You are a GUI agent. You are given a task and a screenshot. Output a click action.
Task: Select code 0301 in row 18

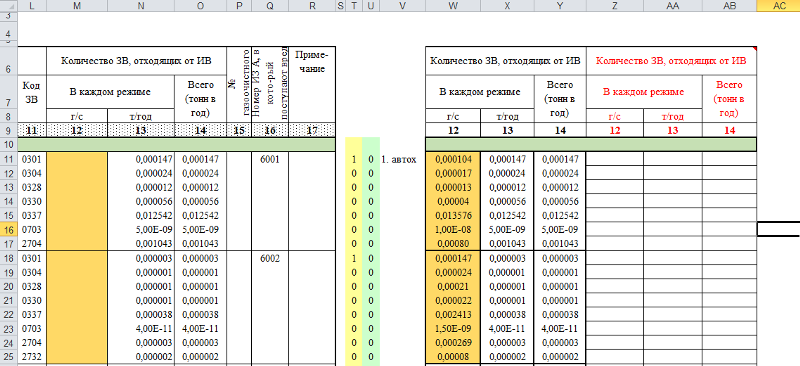32,258
